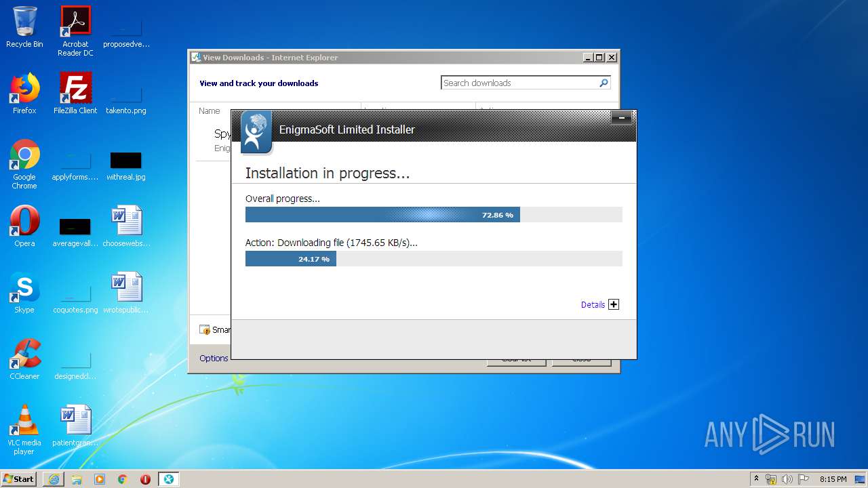The width and height of the screenshot is (868, 488).
Task: Open the network status tray icon
Action: 771,479
